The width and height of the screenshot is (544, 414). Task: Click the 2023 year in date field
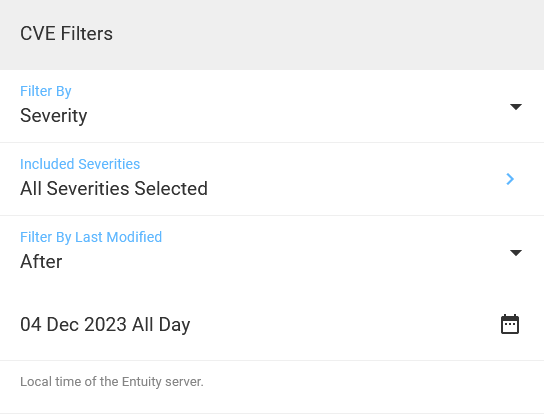click(x=105, y=324)
